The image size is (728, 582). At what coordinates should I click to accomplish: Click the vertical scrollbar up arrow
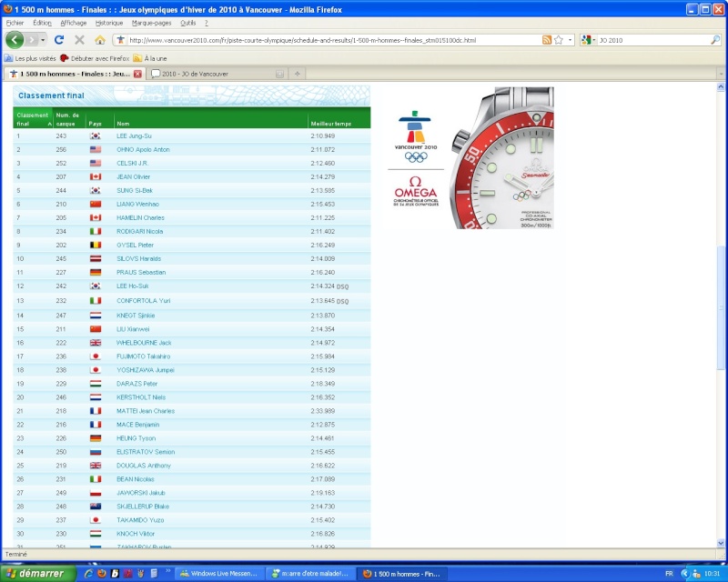(x=721, y=86)
